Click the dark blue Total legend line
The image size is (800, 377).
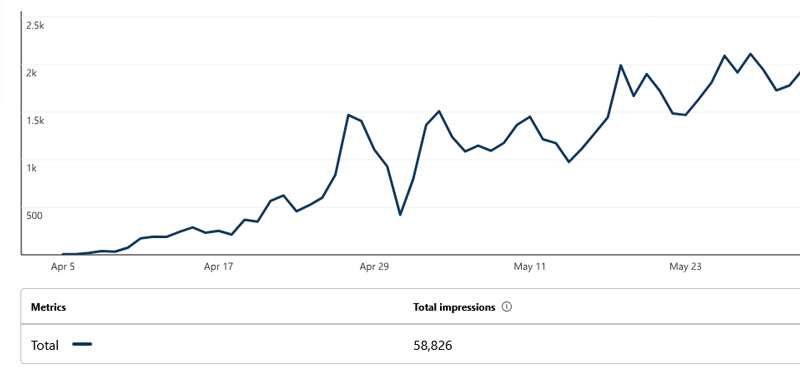(82, 344)
